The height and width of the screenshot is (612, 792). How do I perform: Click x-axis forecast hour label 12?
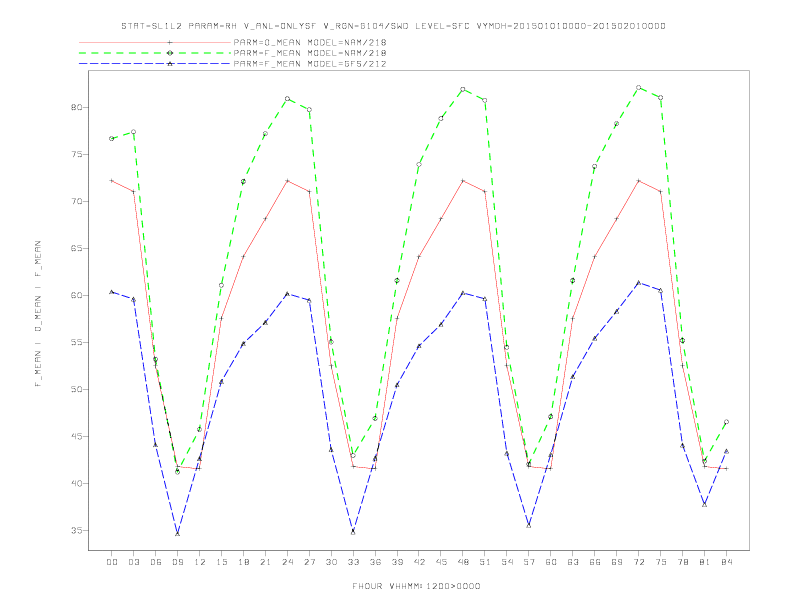coord(200,562)
